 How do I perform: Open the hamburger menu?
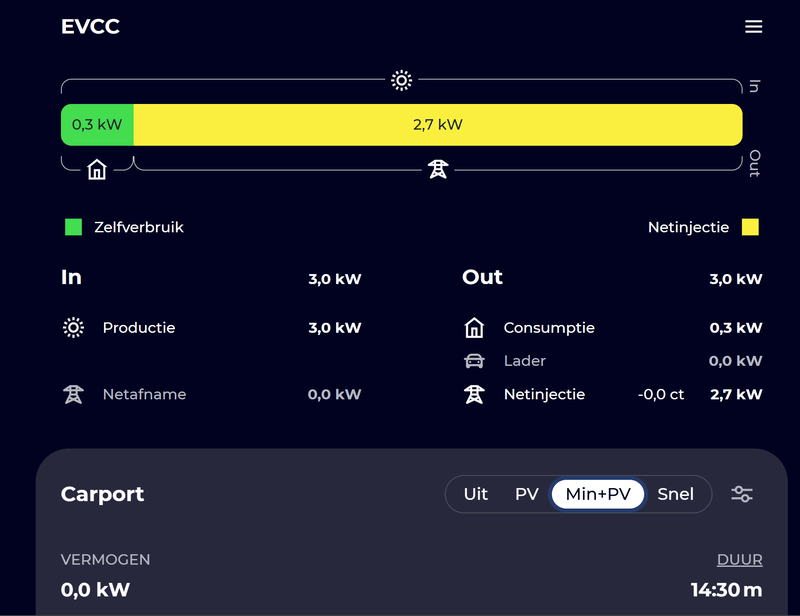tap(753, 27)
